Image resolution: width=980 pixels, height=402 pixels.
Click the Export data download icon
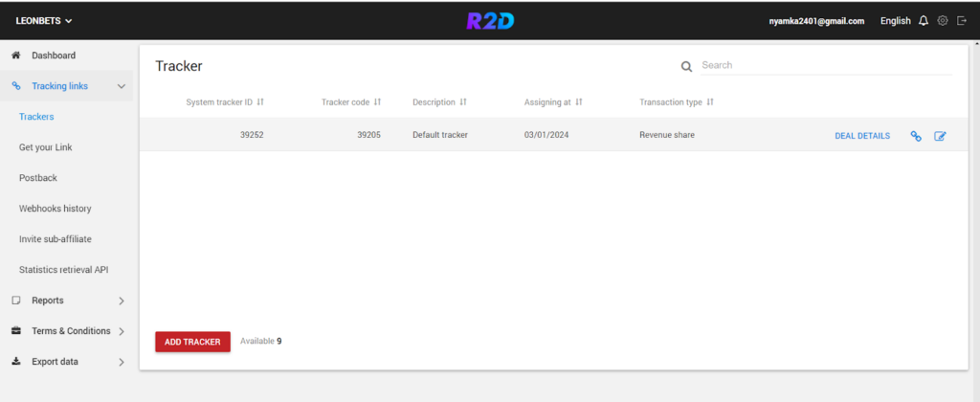pos(17,362)
